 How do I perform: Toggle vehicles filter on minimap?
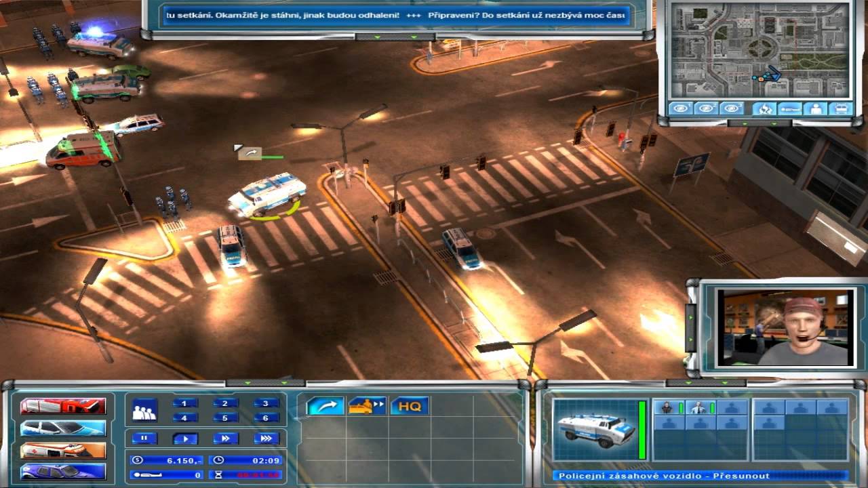(841, 108)
